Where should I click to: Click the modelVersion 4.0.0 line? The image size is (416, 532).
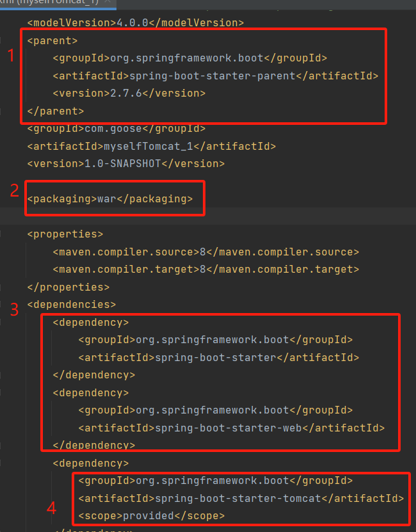point(136,23)
